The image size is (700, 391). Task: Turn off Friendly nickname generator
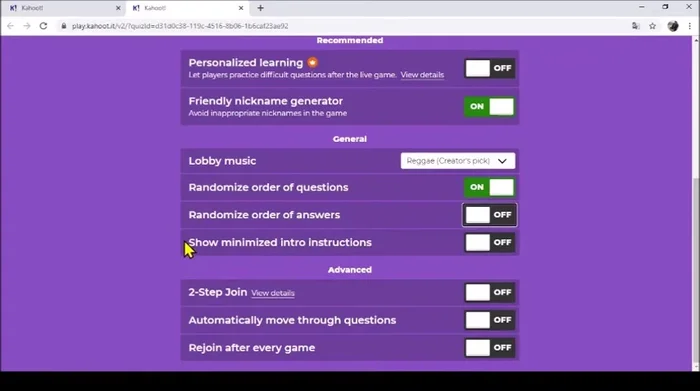click(490, 107)
